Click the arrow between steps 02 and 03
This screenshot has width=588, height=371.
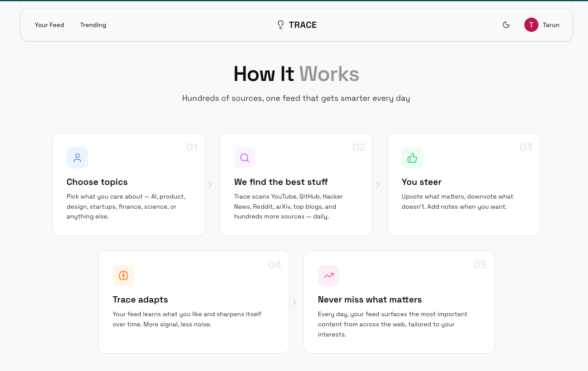tap(377, 184)
